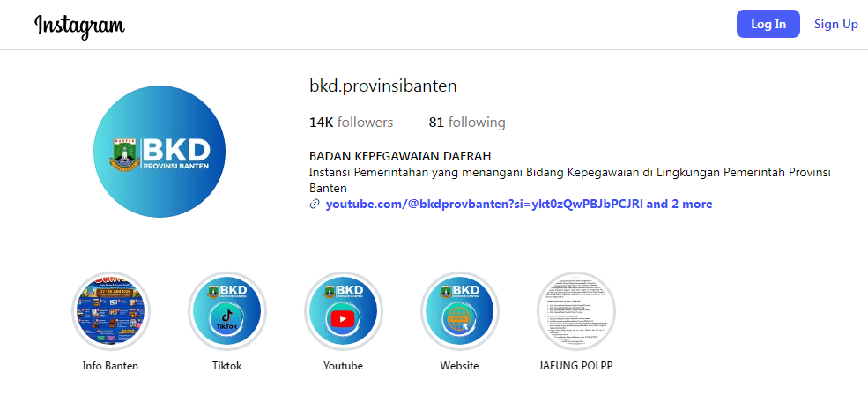Click the bkd.provinsibanten username

coord(383,86)
